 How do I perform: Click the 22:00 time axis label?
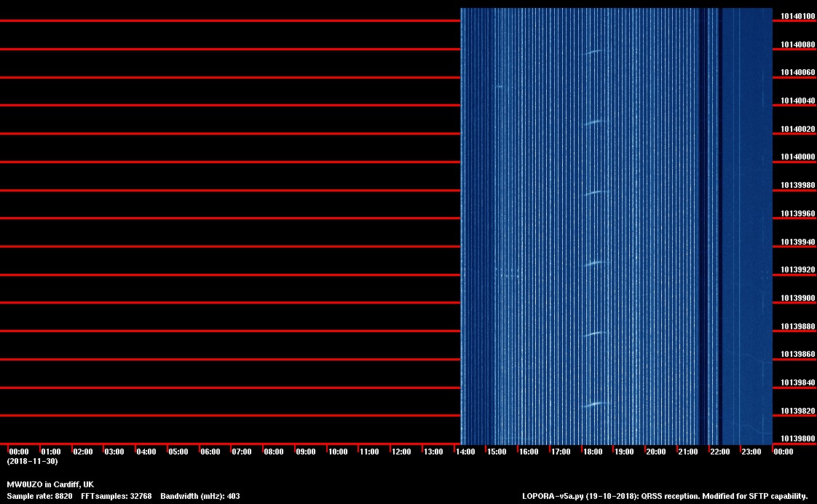coord(719,452)
